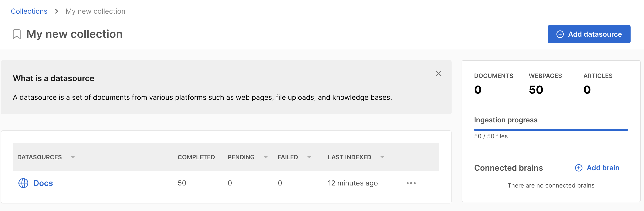Click the plus icon beside Add brain
The height and width of the screenshot is (211, 644).
(x=578, y=168)
